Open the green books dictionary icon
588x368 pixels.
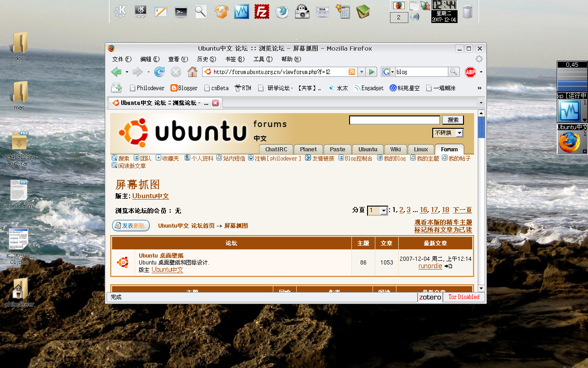click(x=363, y=11)
